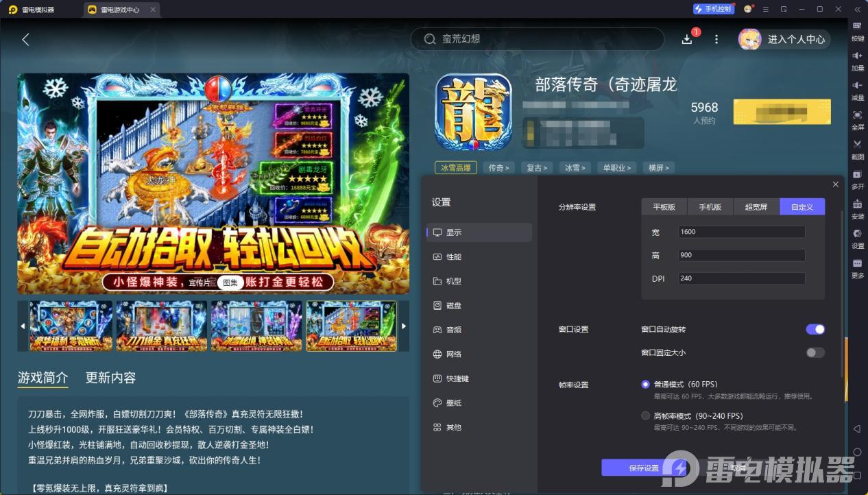The height and width of the screenshot is (495, 868).
Task: Open 显示 display settings category
Action: pos(479,232)
